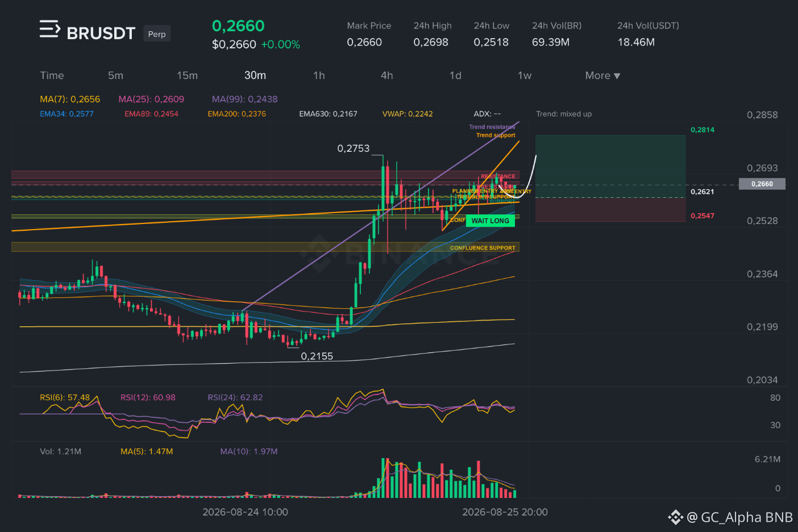Click the volume MA(10): 1.97M label

249,451
